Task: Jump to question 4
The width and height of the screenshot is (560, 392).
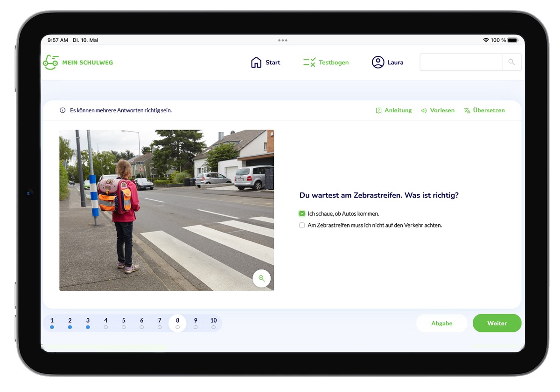Action: (106, 323)
